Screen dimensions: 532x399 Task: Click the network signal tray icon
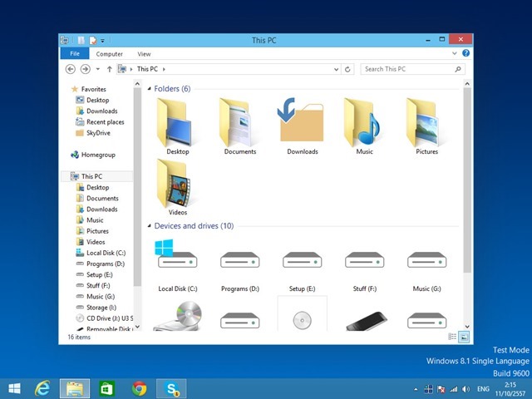coord(453,389)
